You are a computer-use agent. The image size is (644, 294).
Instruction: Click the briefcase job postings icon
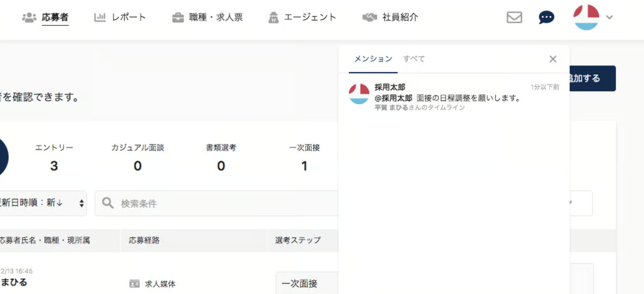click(178, 17)
